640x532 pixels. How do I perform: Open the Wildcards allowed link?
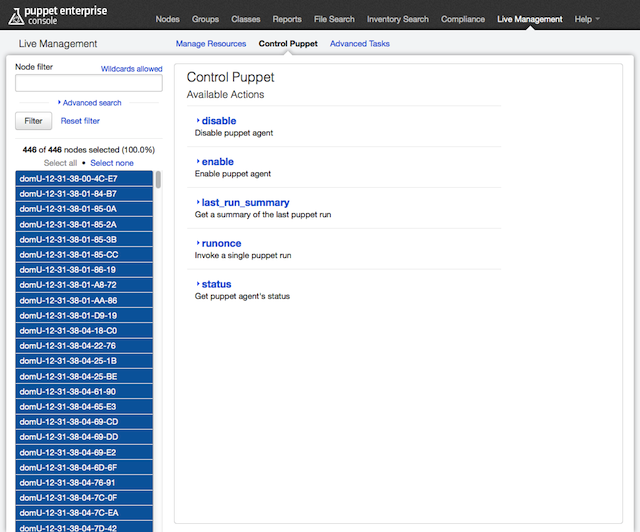click(131, 69)
